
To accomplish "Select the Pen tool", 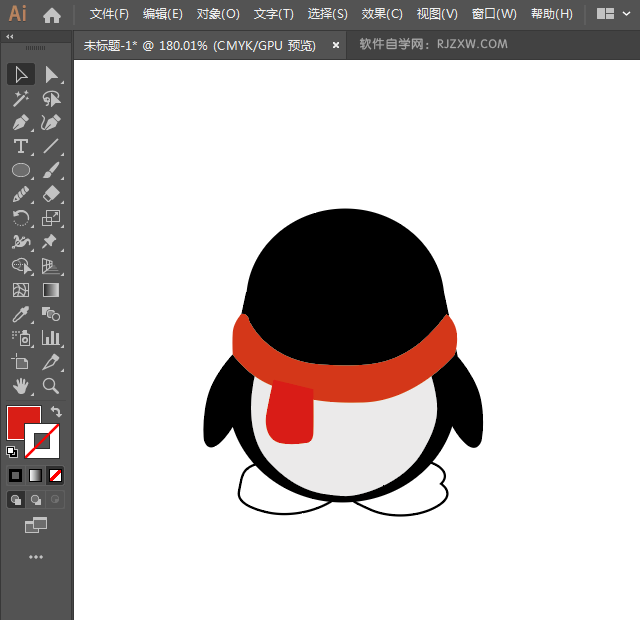I will [x=20, y=123].
